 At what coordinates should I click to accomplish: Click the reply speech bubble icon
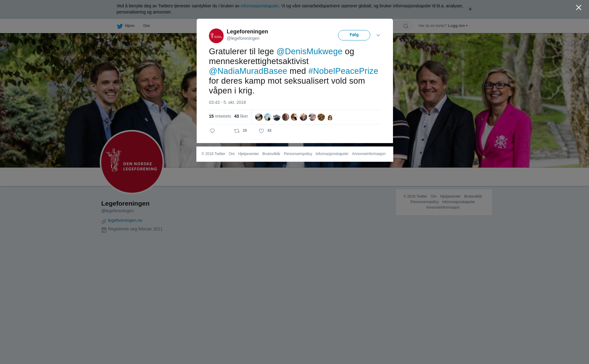pyautogui.click(x=212, y=131)
